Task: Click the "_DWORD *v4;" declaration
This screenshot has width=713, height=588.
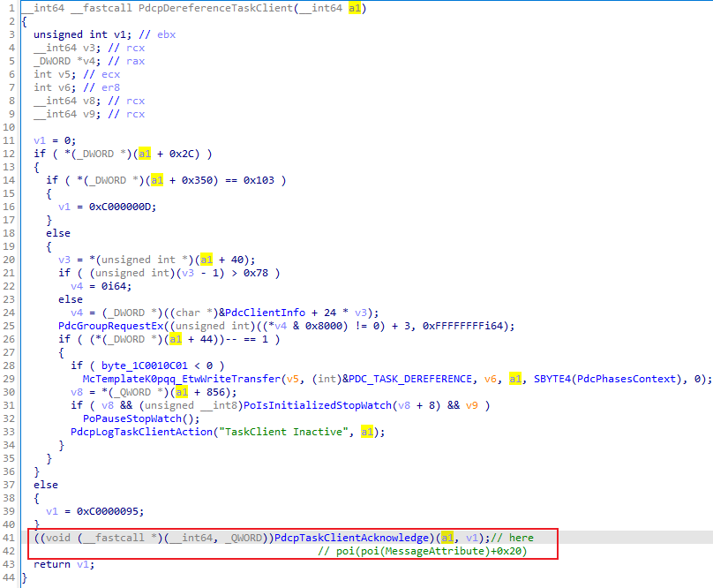Action: (x=67, y=61)
